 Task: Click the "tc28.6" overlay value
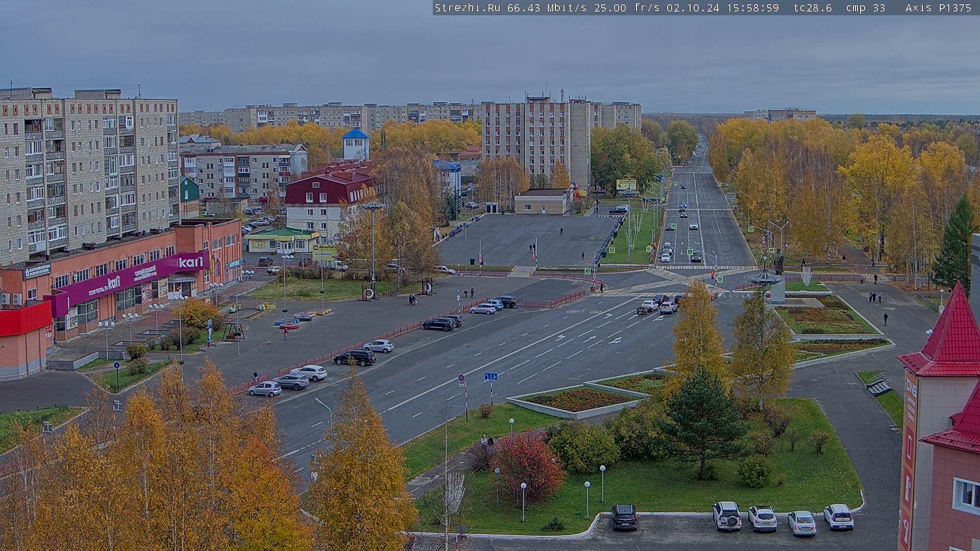coord(813,8)
